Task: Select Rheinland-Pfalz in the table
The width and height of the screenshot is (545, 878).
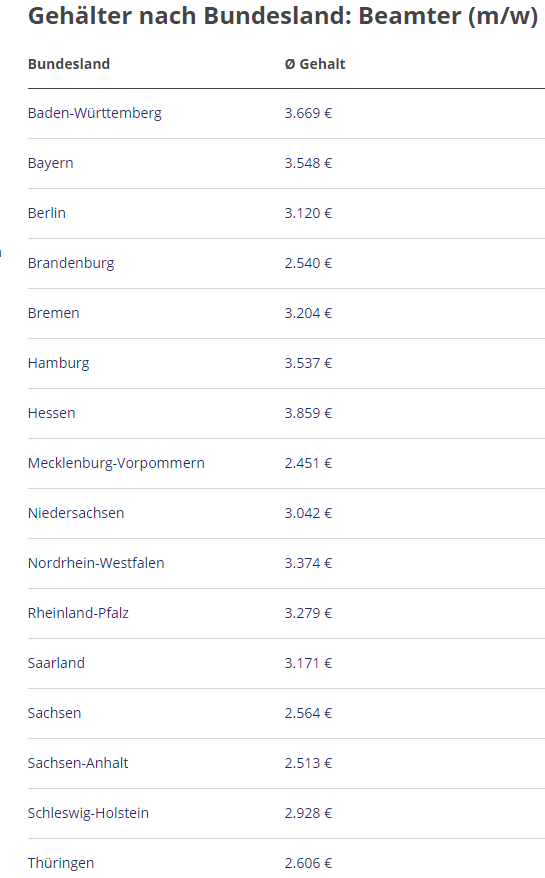Action: 78,613
